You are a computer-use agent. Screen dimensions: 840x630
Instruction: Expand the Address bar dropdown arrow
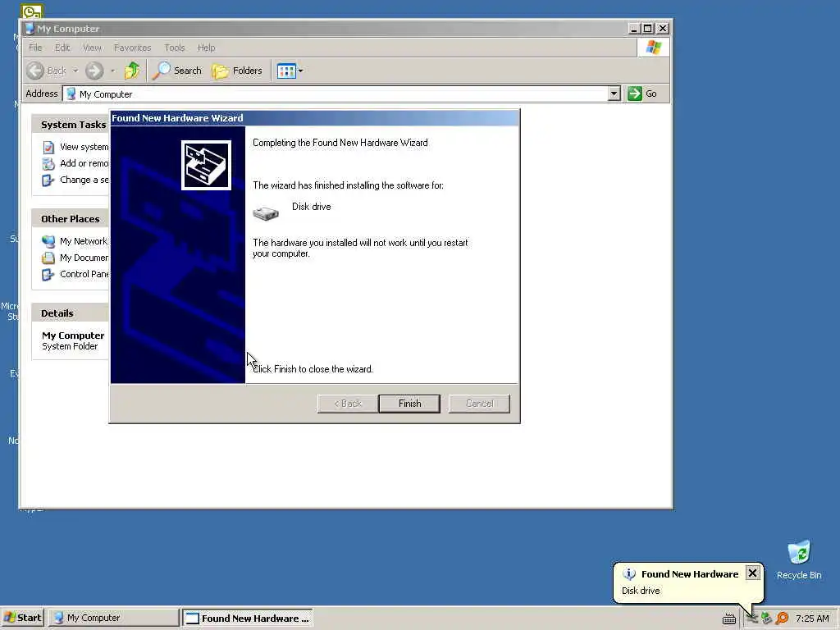click(x=614, y=94)
